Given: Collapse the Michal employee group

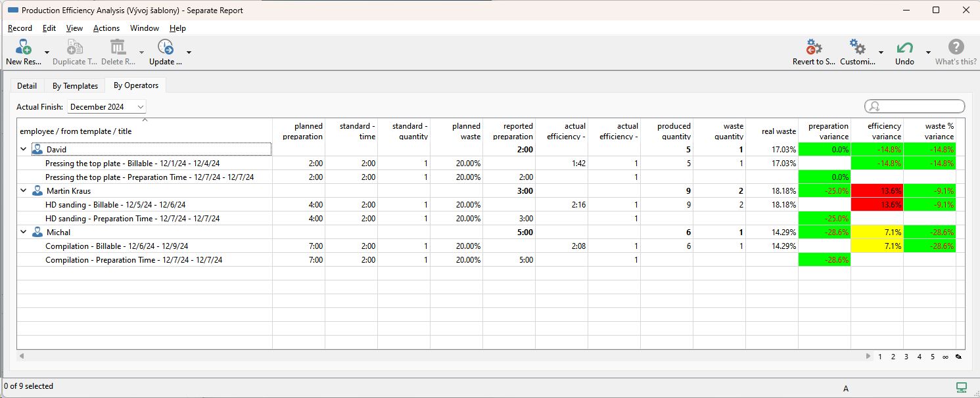Looking at the screenshot, I should [24, 232].
